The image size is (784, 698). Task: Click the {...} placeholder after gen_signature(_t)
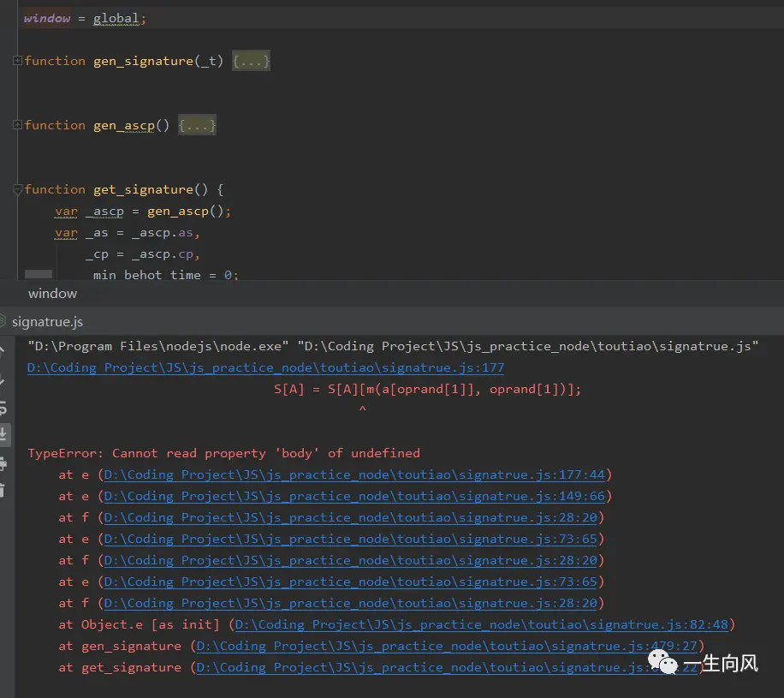(251, 61)
